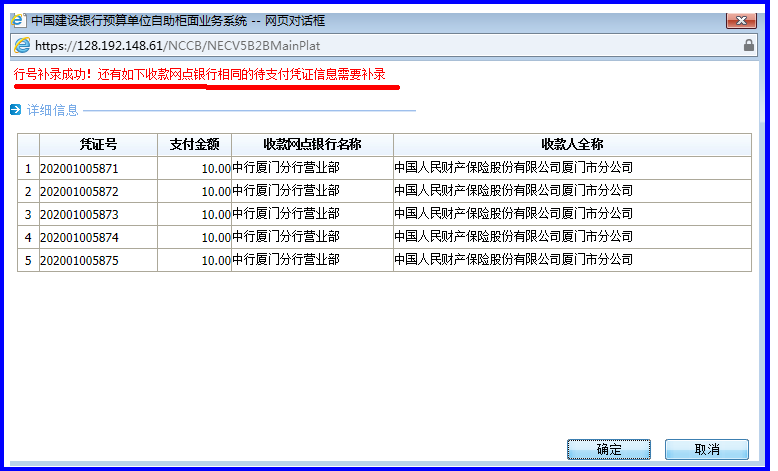Click the 中行厦门分行营业部 cell in row 5
778x471 pixels.
coord(286,260)
